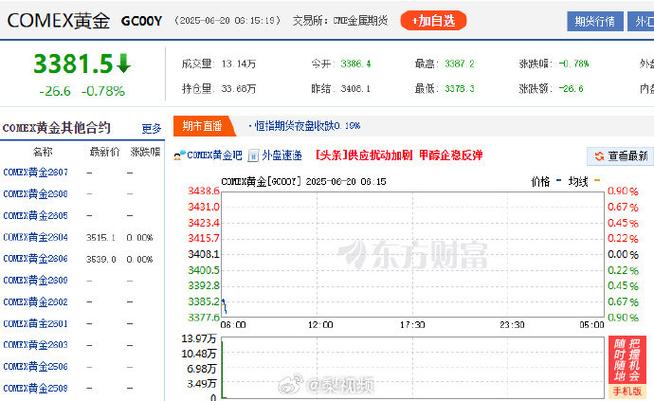Click the big current price 3381.5
Screen dimensions: 654x401
click(73, 64)
